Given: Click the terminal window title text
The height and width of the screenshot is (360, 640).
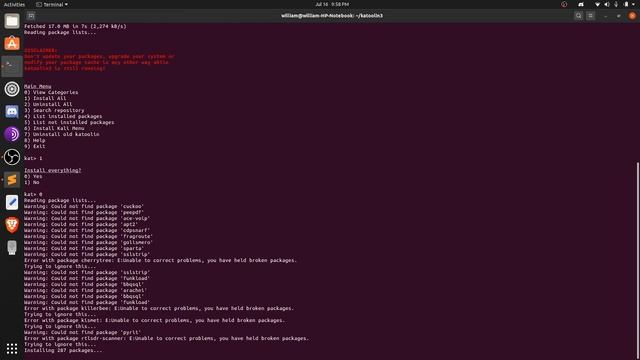Looking at the screenshot, I should (332, 16).
